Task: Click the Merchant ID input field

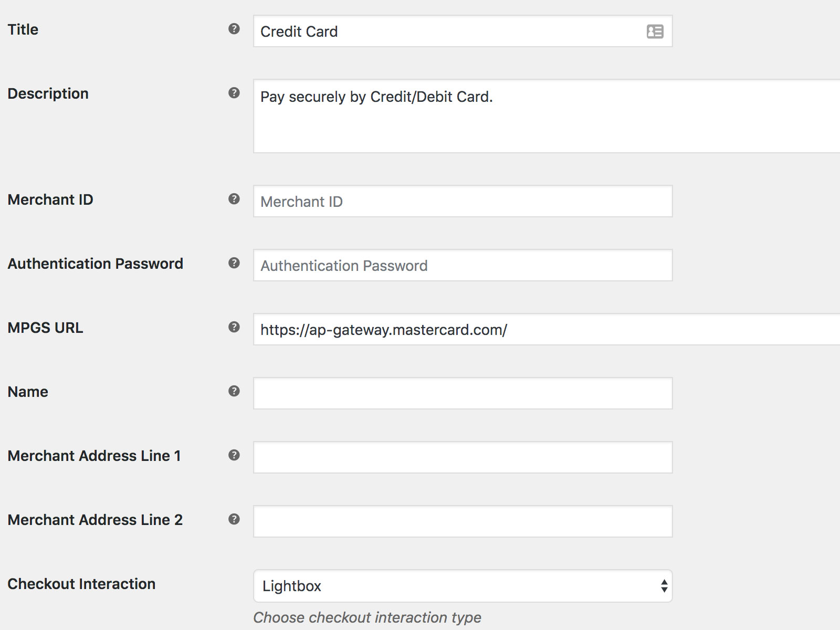Action: coord(463,201)
